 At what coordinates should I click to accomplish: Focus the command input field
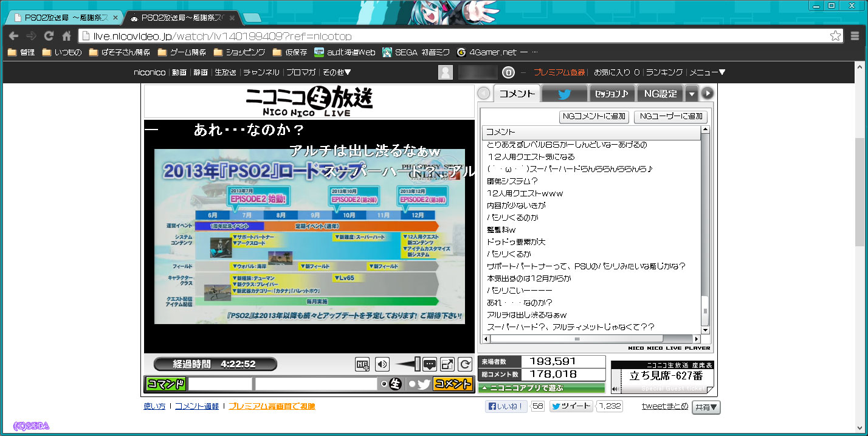click(220, 384)
